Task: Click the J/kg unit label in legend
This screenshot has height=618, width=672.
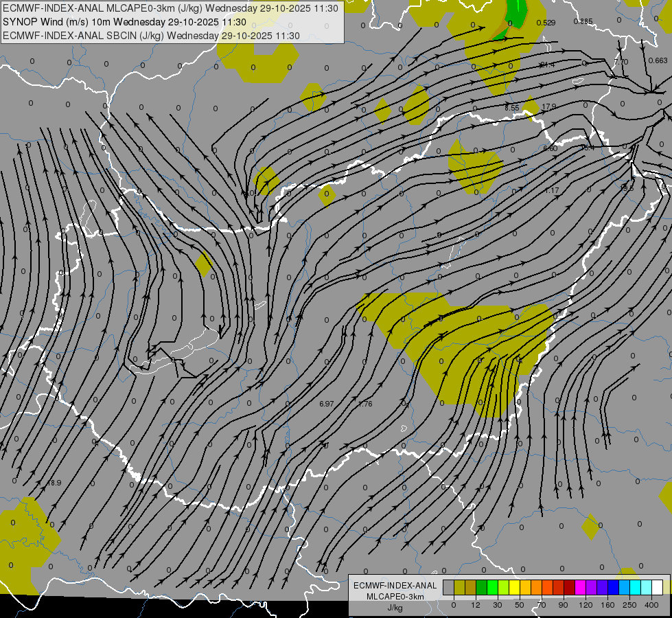Action: click(x=395, y=608)
